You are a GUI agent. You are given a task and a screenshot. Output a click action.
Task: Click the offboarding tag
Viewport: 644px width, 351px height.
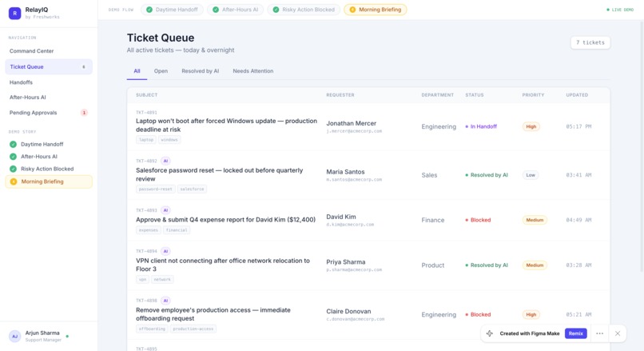(x=152, y=329)
